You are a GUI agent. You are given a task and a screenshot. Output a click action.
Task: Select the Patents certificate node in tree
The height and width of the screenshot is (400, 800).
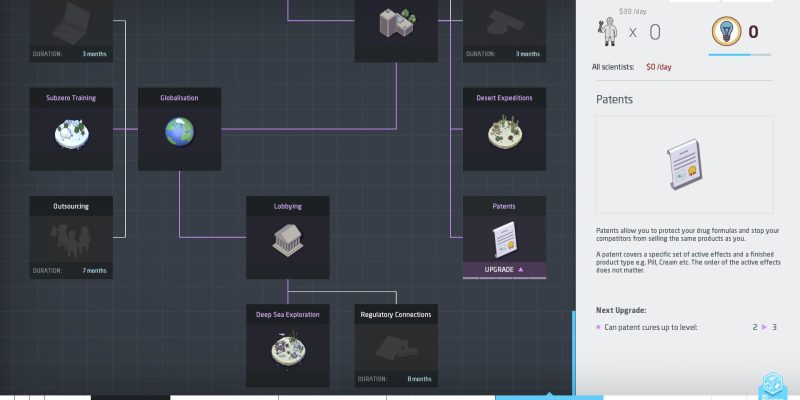504,238
